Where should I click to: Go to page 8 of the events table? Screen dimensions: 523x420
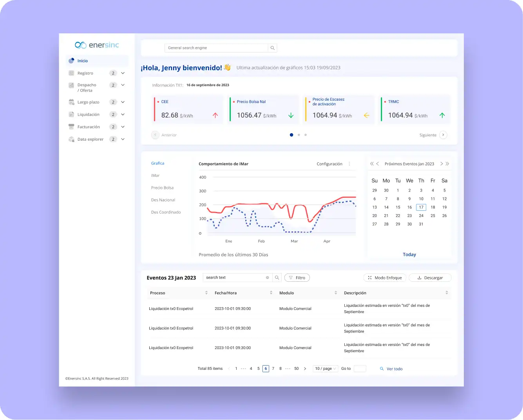(x=280, y=368)
